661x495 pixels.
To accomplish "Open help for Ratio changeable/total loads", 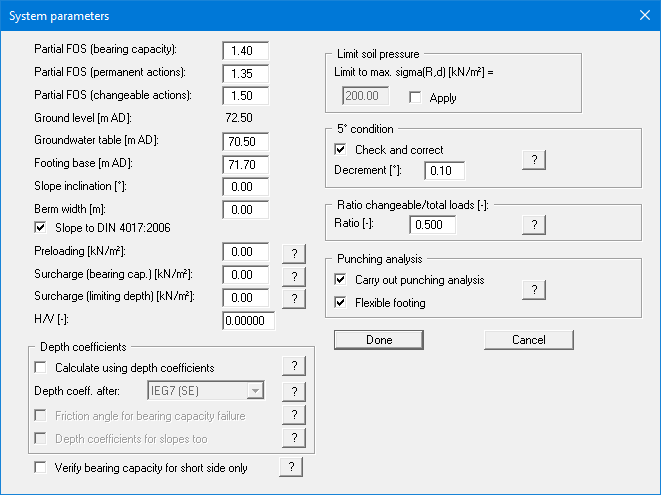I will pos(535,225).
